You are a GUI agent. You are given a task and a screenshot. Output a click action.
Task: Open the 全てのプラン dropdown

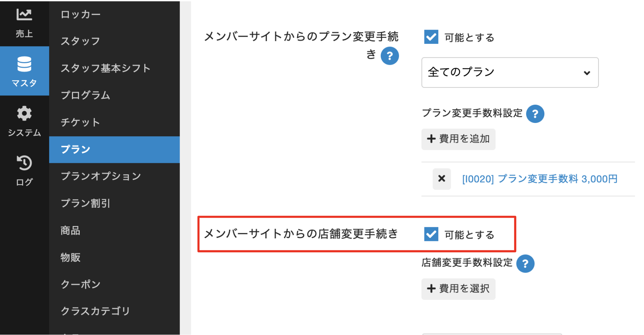(510, 72)
